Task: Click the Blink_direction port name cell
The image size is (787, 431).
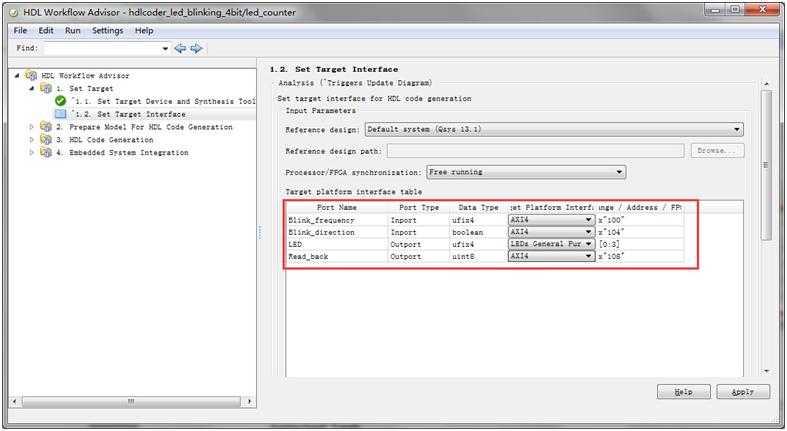Action: (x=337, y=232)
